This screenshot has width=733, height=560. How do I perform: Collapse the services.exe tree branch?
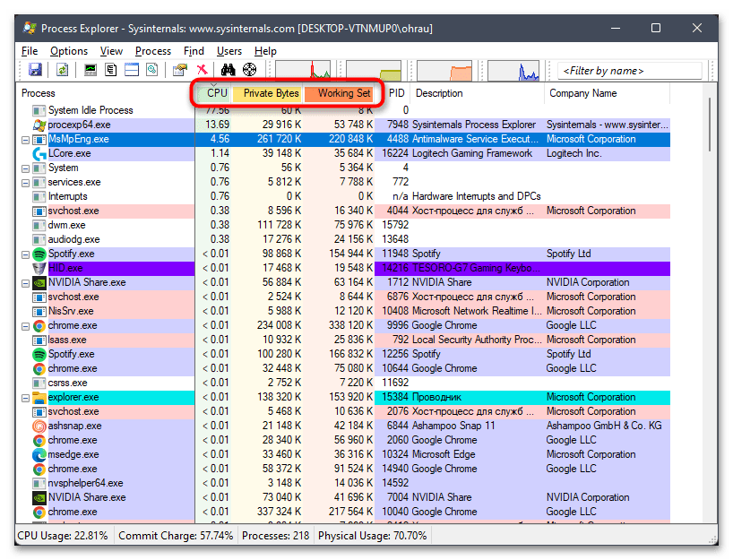(24, 182)
